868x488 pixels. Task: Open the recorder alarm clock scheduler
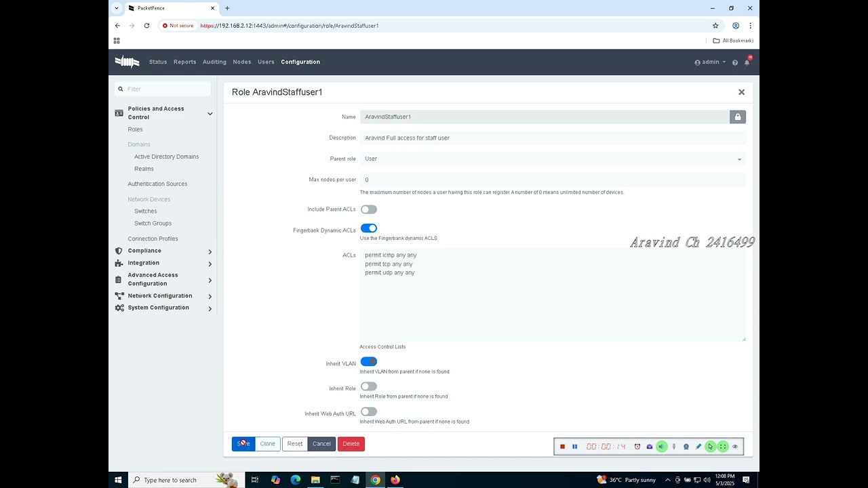click(x=637, y=447)
